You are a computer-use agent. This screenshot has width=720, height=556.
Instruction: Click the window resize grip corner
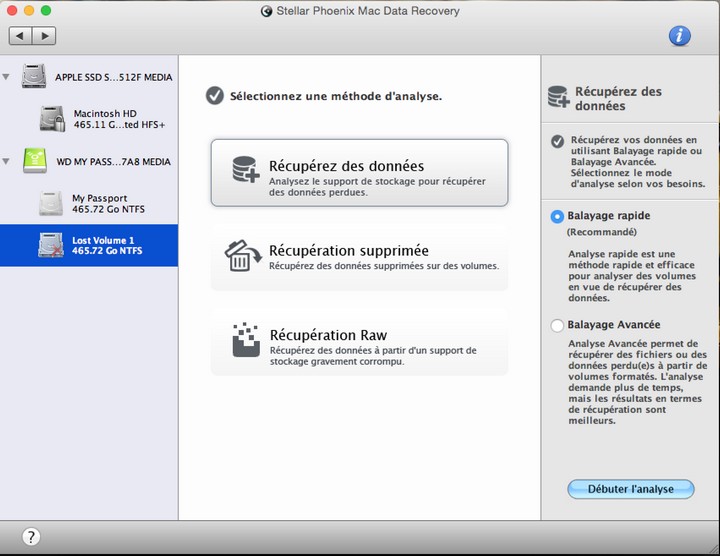point(713,549)
